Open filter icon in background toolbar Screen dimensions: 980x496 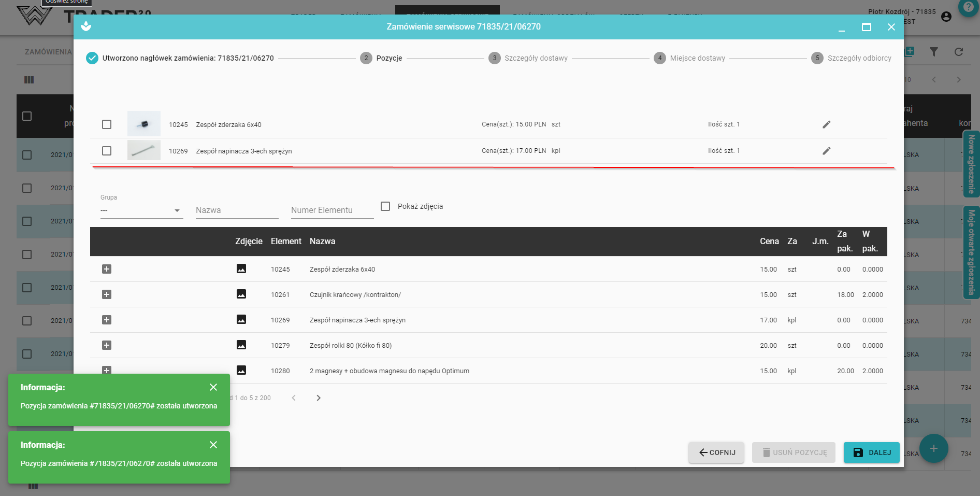pyautogui.click(x=933, y=52)
